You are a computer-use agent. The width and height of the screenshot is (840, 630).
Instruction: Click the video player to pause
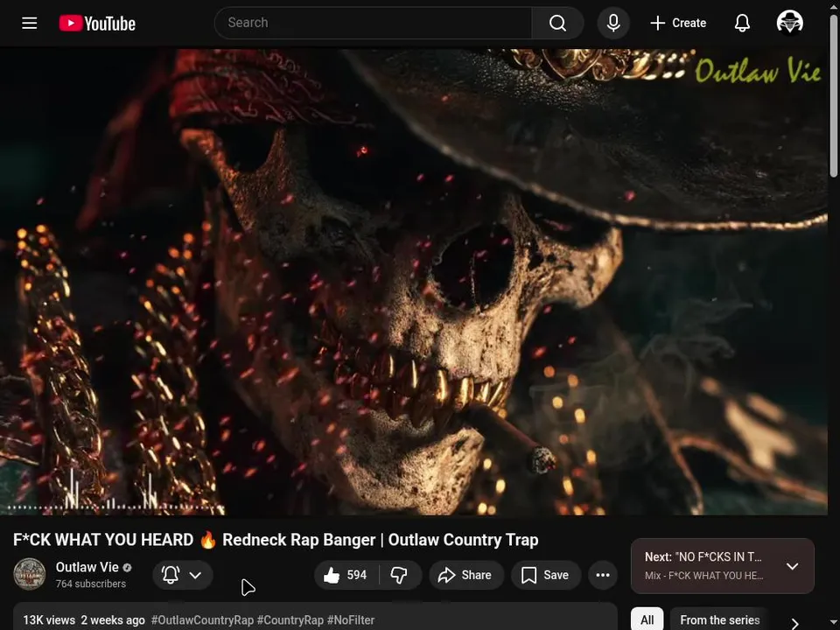point(414,282)
